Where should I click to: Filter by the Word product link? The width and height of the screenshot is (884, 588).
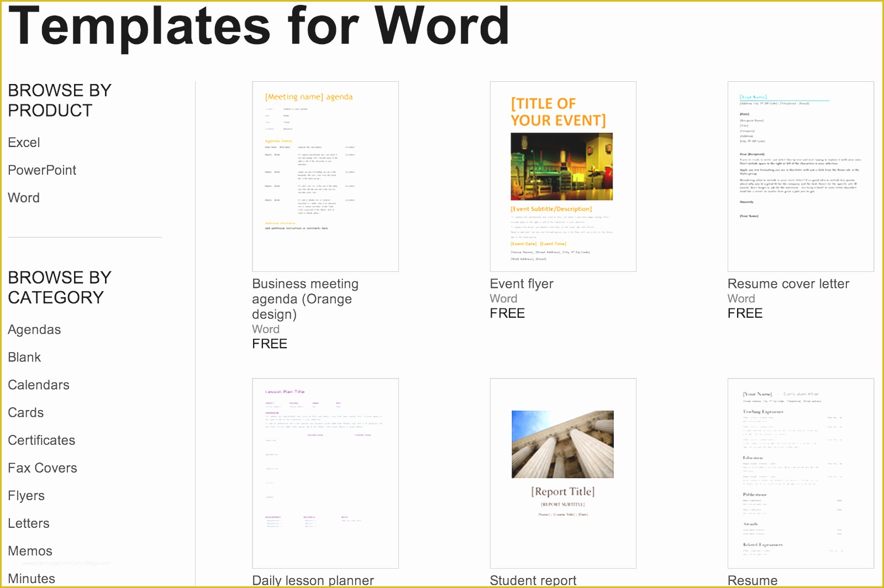[x=24, y=198]
